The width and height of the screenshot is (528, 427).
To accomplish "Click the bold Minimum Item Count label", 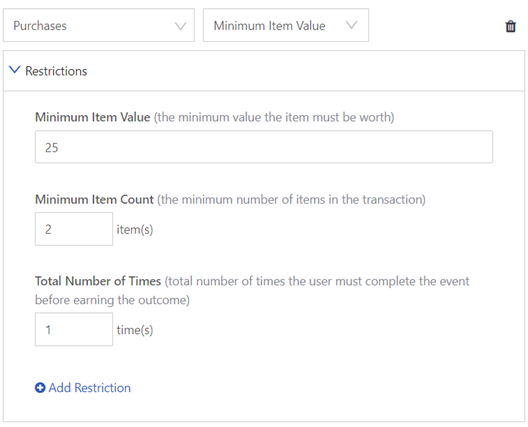I will [x=94, y=199].
